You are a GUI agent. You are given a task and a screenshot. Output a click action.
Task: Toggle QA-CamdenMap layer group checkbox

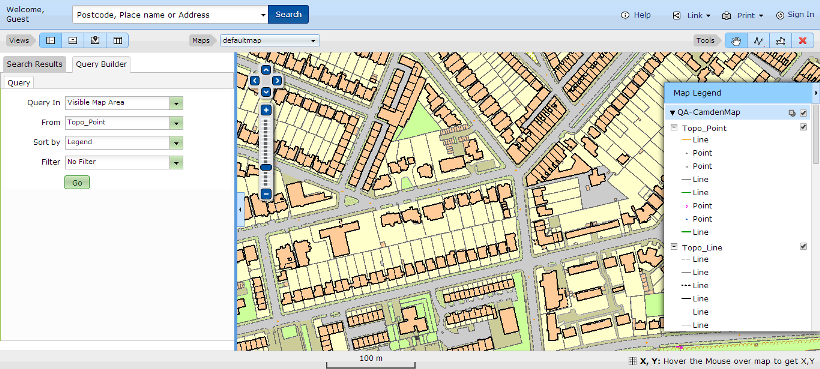pos(804,112)
